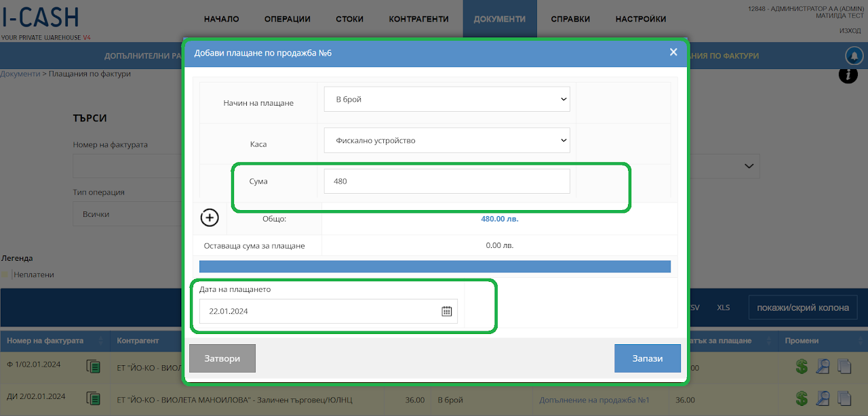The width and height of the screenshot is (868, 416).
Task: Click Контрагент column header
Action: pyautogui.click(x=138, y=341)
